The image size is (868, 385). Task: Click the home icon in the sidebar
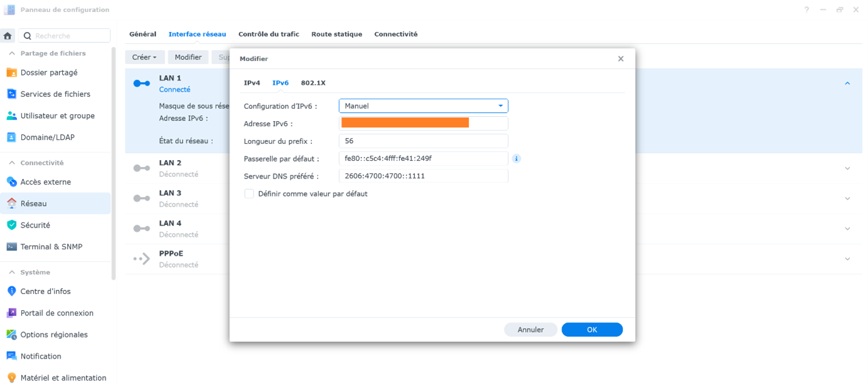tap(8, 36)
